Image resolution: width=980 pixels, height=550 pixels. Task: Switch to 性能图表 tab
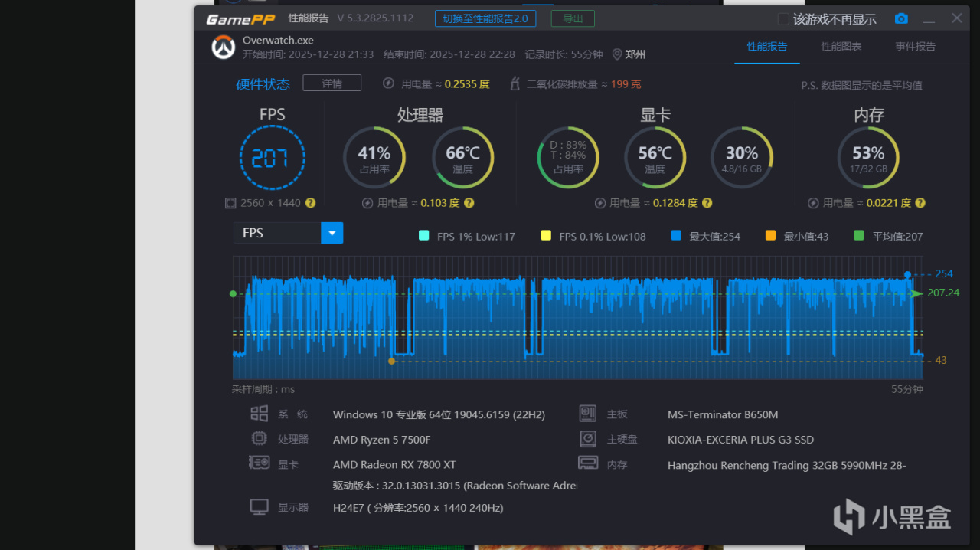coord(841,47)
